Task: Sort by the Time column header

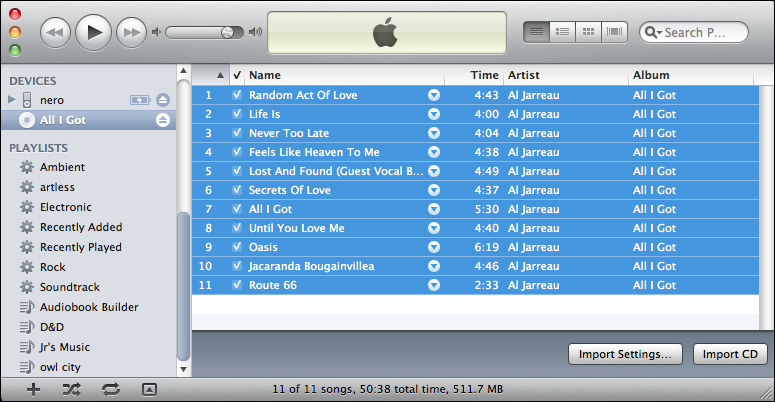Action: coord(474,75)
